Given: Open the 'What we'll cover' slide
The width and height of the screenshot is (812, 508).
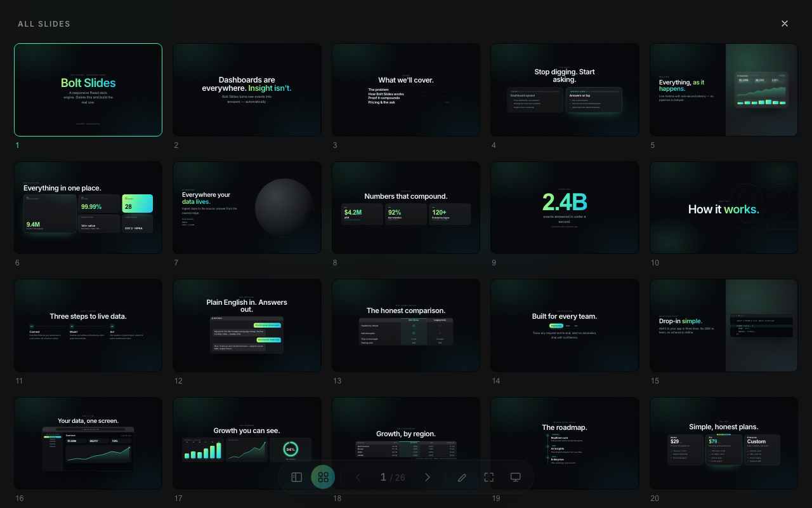Looking at the screenshot, I should 406,90.
